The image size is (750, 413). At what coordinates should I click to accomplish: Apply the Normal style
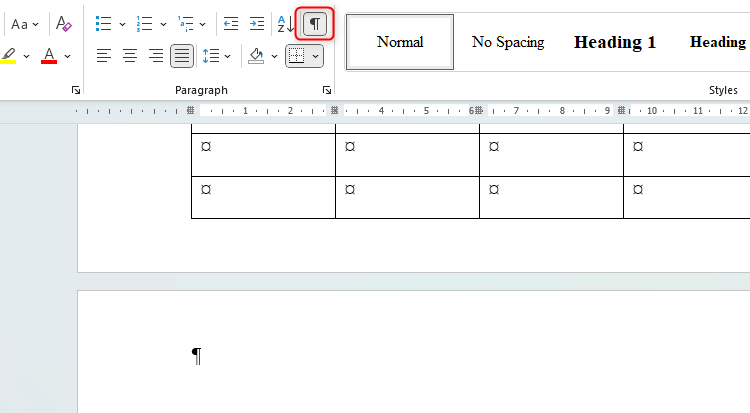coord(400,42)
